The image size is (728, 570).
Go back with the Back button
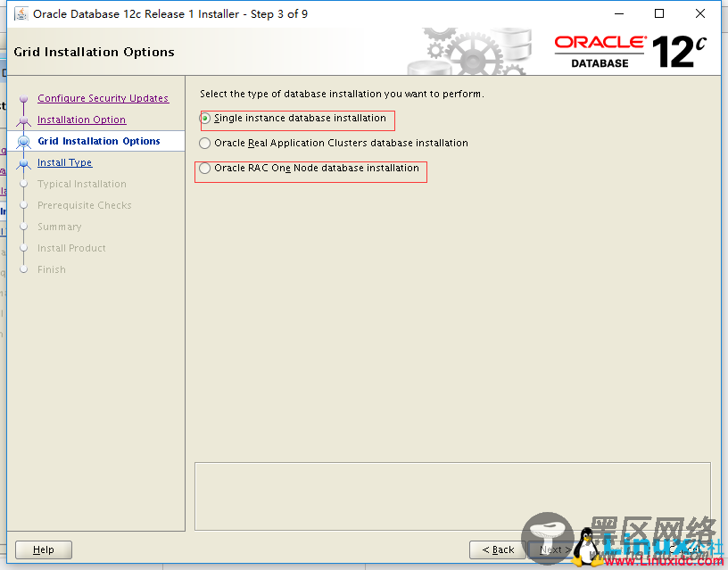point(498,549)
